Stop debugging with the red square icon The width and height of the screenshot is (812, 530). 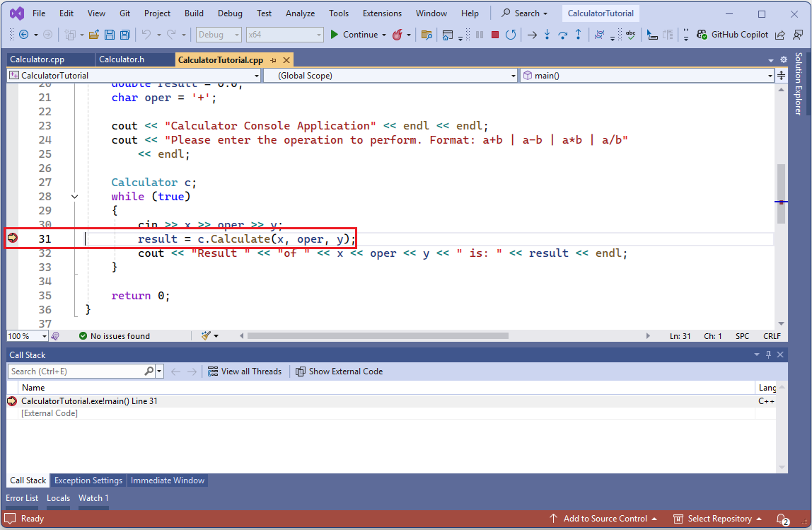[x=495, y=34]
